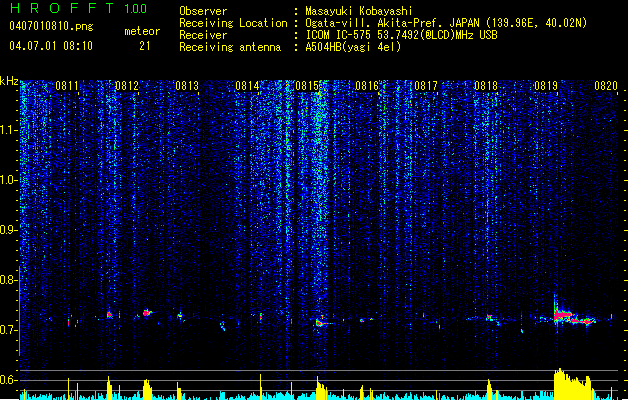Click the 0820 time marker

606,86
